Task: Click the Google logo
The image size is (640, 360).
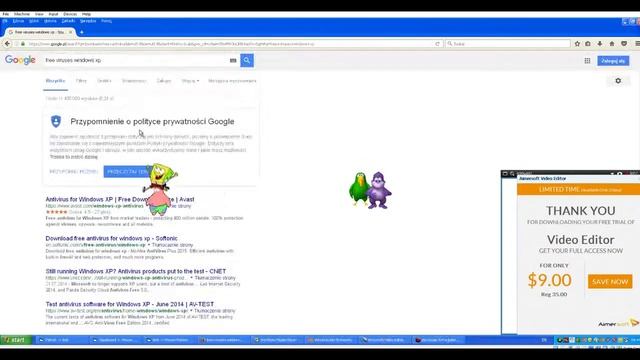Action: [x=20, y=60]
